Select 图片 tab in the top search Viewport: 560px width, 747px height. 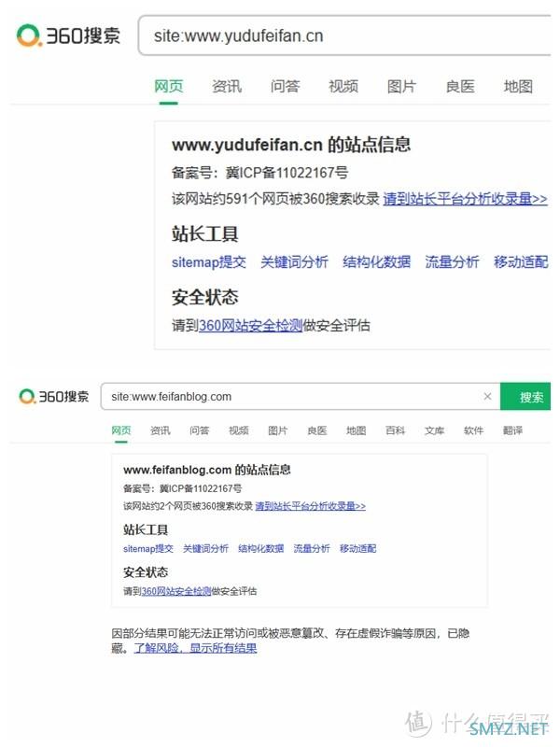pos(401,86)
